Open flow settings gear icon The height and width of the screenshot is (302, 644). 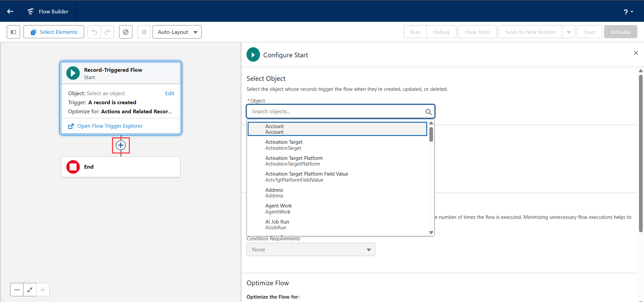(x=144, y=32)
